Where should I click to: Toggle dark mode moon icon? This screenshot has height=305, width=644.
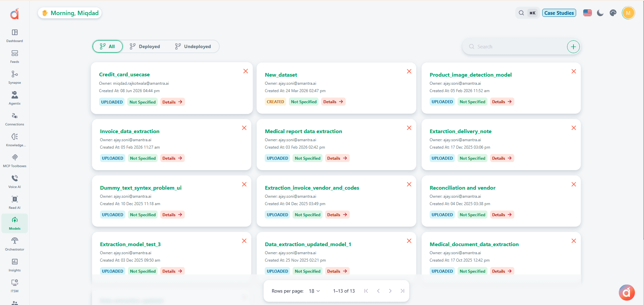(x=600, y=13)
